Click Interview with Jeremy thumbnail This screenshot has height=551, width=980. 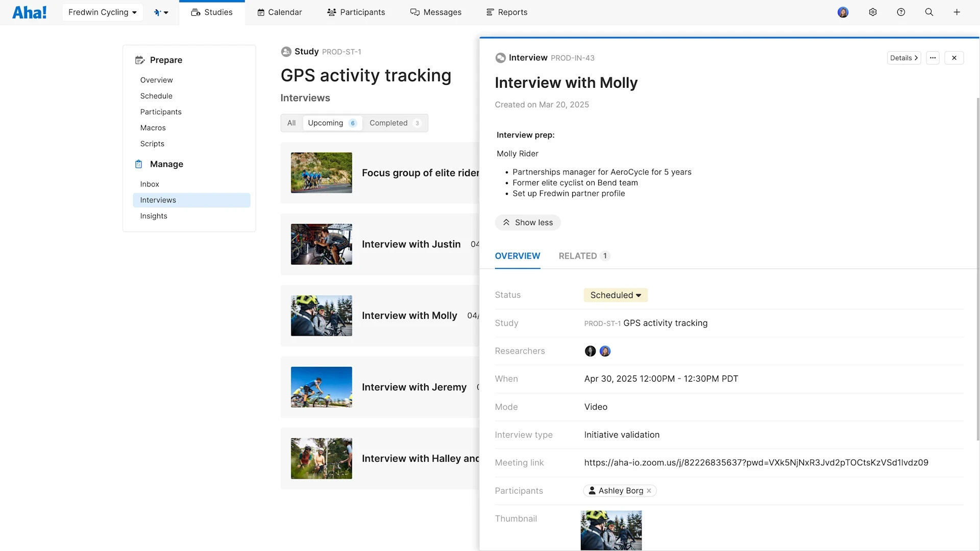[x=321, y=387]
